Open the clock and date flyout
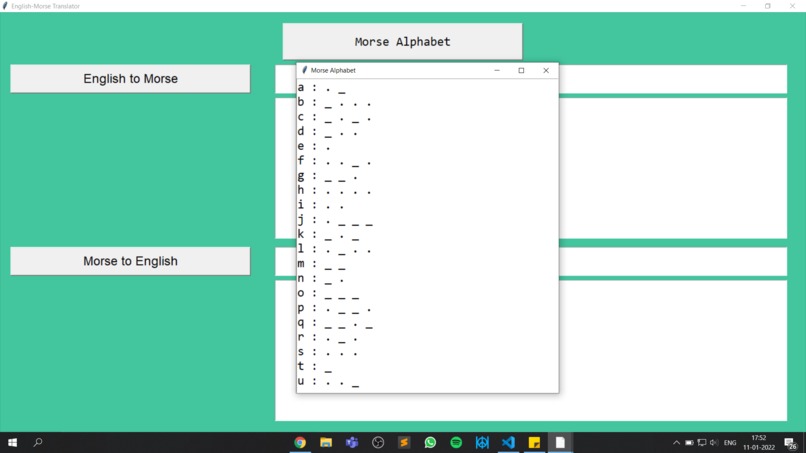Screen dimensions: 806x453 (759, 442)
